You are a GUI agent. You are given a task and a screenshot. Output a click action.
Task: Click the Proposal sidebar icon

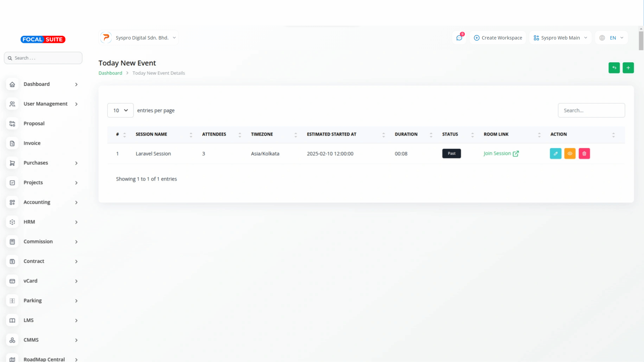click(x=12, y=124)
